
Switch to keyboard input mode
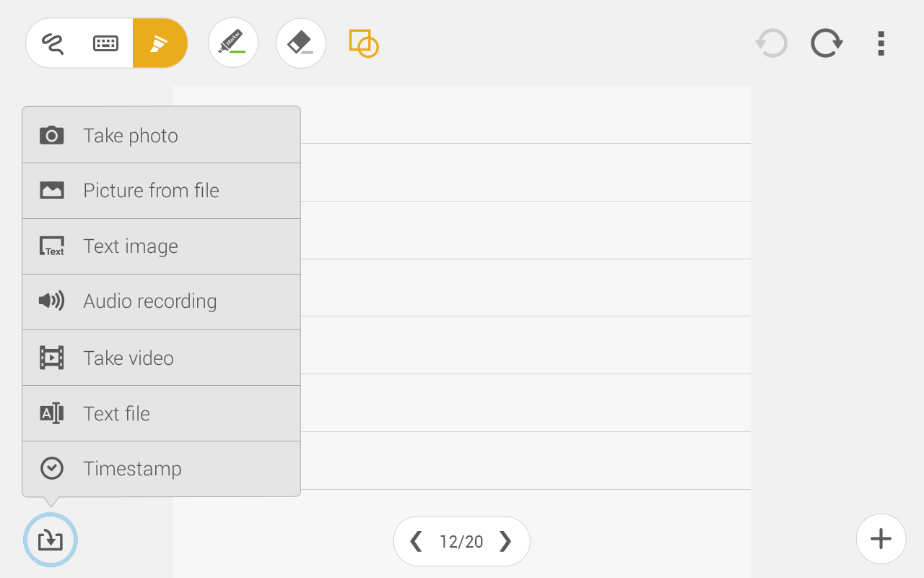[105, 43]
